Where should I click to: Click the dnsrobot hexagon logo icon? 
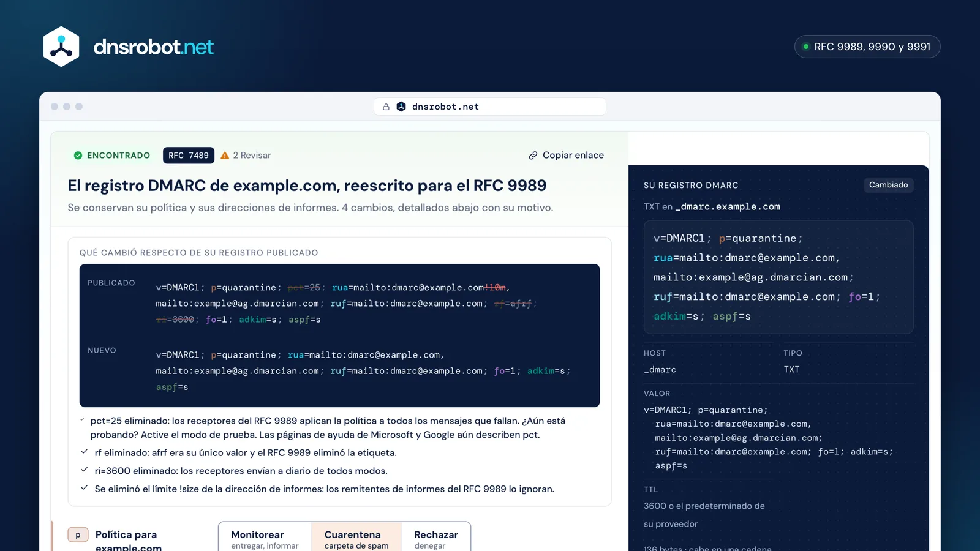click(x=61, y=47)
